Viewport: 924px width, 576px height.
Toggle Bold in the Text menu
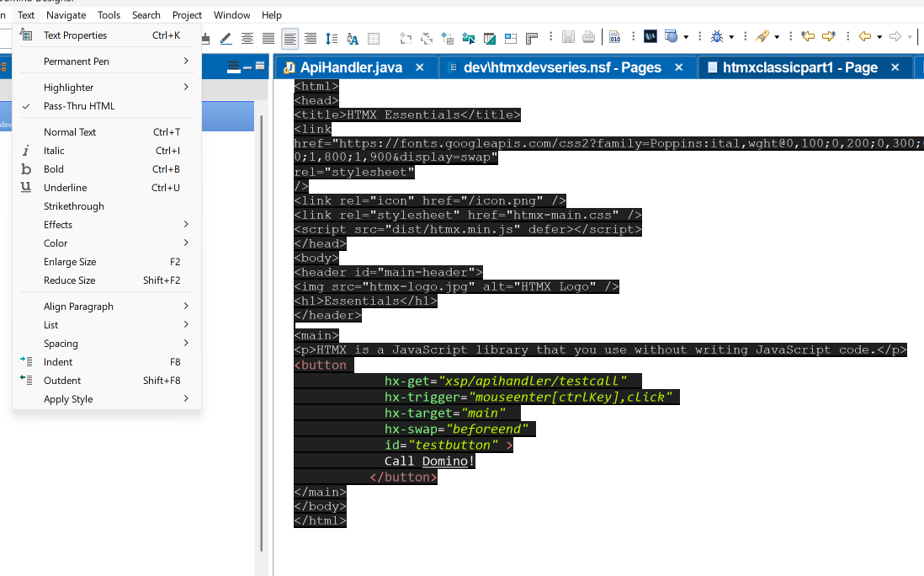tap(54, 169)
